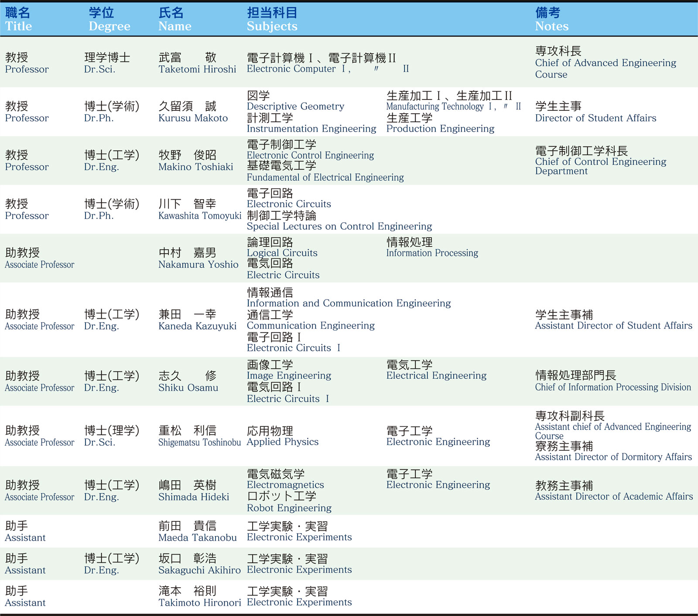Select the name Shimada Hideki

(x=194, y=497)
